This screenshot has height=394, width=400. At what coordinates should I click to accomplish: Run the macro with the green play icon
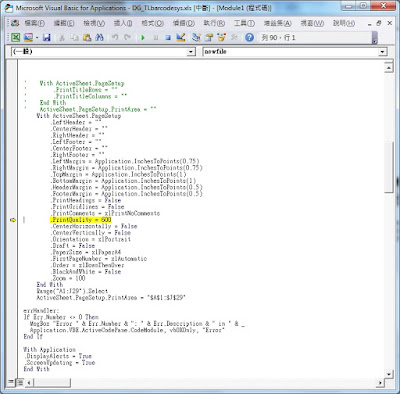143,38
